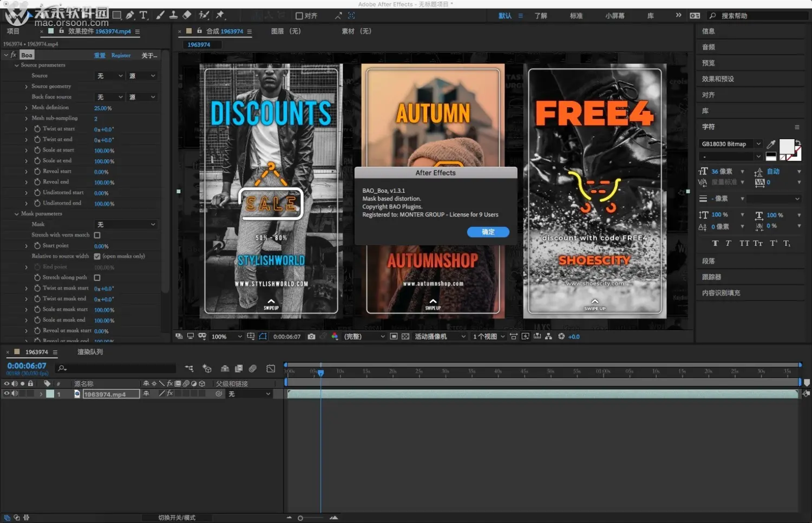Click 确定 in the After Effects dialog
Viewport: 812px width, 523px height.
pyautogui.click(x=488, y=232)
